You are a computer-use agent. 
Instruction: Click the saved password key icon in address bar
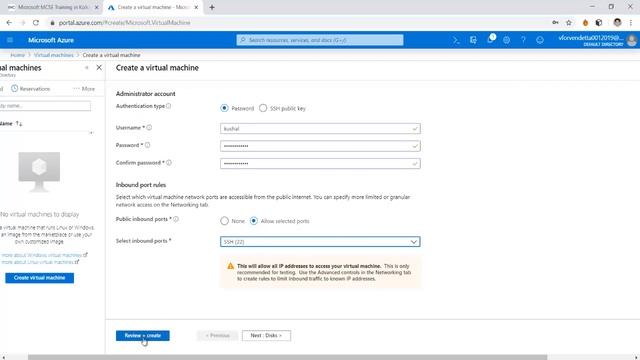click(555, 23)
